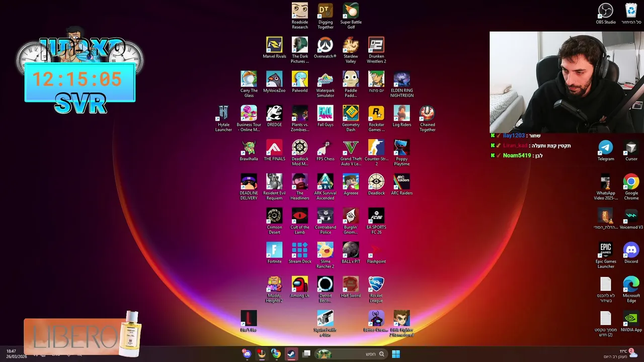644x362 pixels.
Task: Launch MyVoiceZoo desktop shortcut
Action: click(x=274, y=82)
